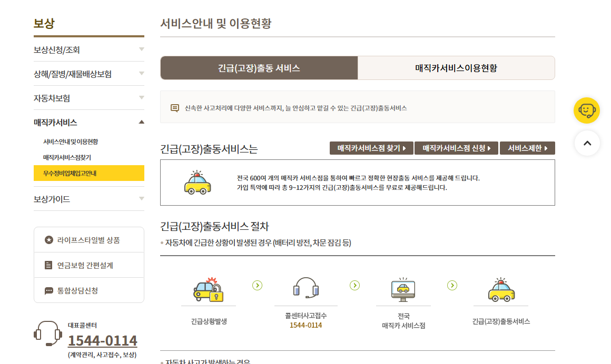The width and height of the screenshot is (611, 364).
Task: Click the 1544-0114 number under 콜센터사고접수
Action: (x=306, y=325)
